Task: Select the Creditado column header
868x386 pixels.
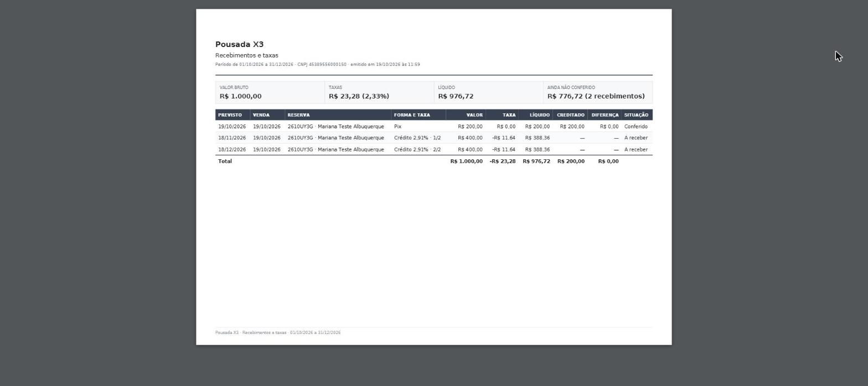Action: pos(570,115)
